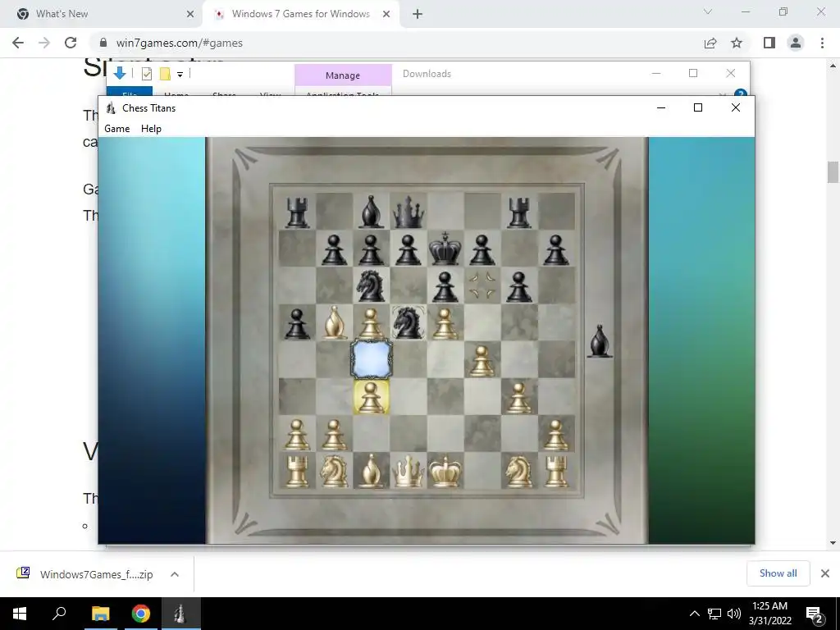Open the Windows Start menu
This screenshot has width=840, height=630.
click(x=20, y=614)
